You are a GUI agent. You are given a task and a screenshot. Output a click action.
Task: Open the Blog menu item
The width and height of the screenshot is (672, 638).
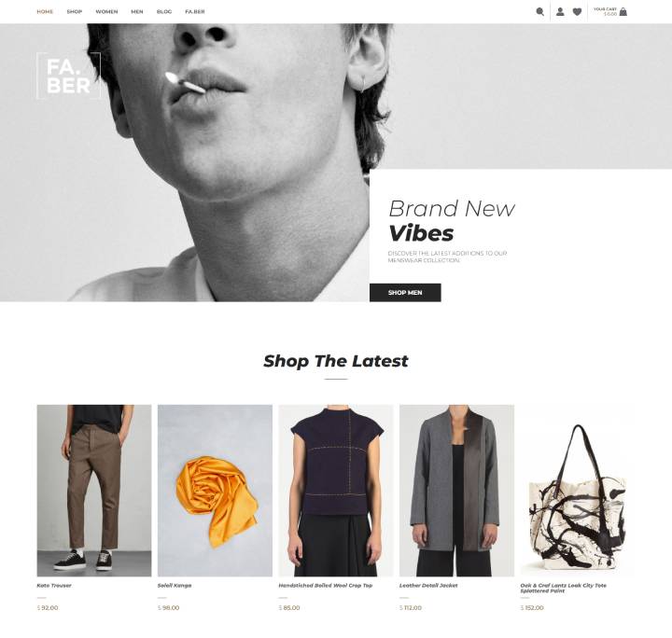(164, 11)
